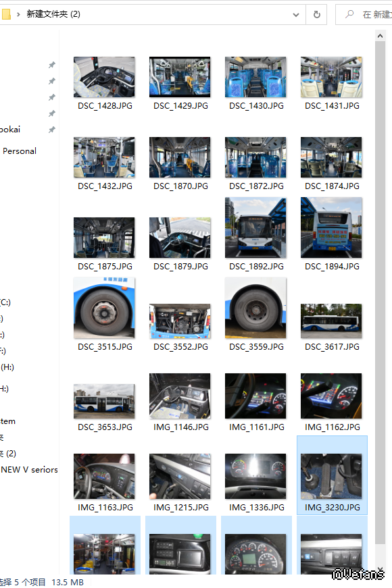The width and height of the screenshot is (392, 588).
Task: Open the NEW V seriors folder
Action: (29, 469)
